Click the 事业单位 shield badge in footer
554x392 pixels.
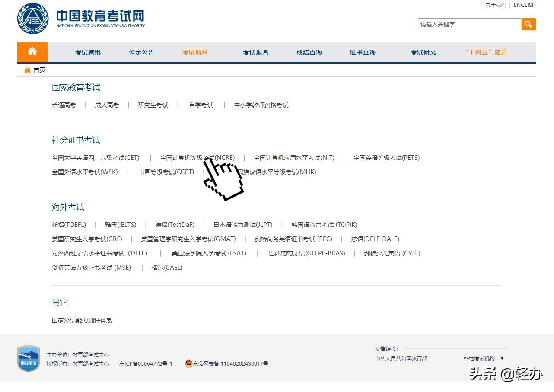coord(29,358)
